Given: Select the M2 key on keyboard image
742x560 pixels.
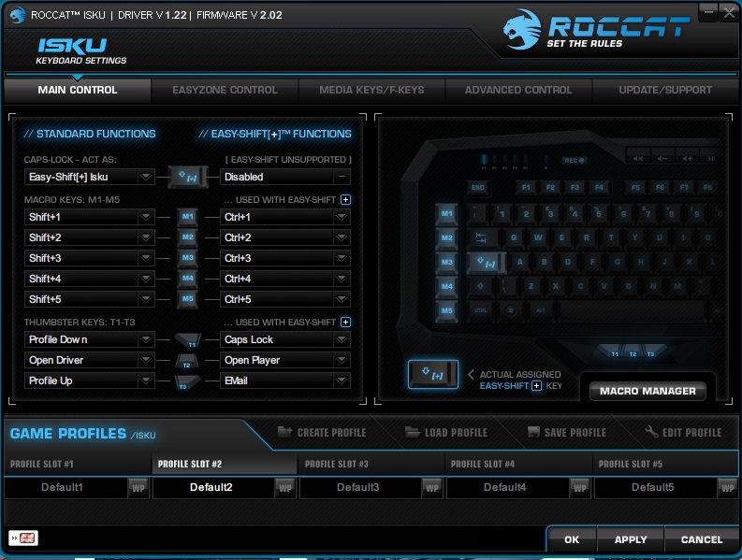Looking at the screenshot, I should [x=446, y=239].
